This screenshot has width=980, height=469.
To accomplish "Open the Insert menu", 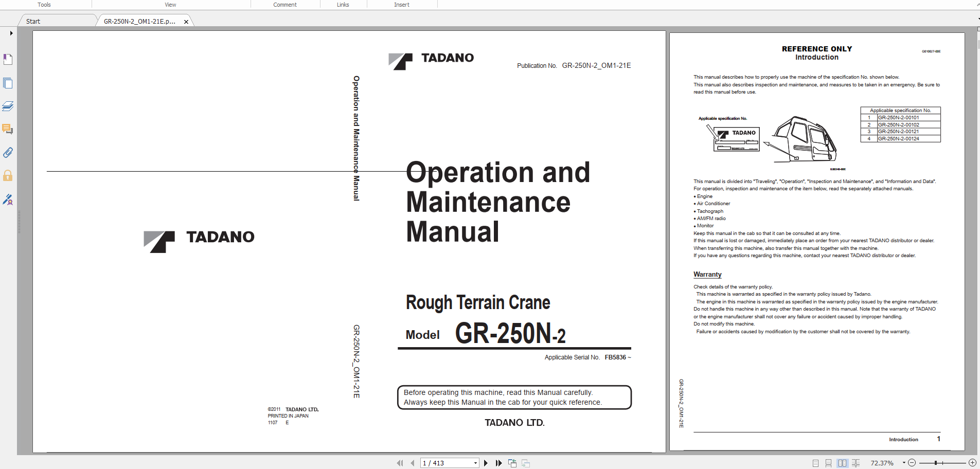I will pyautogui.click(x=402, y=5).
